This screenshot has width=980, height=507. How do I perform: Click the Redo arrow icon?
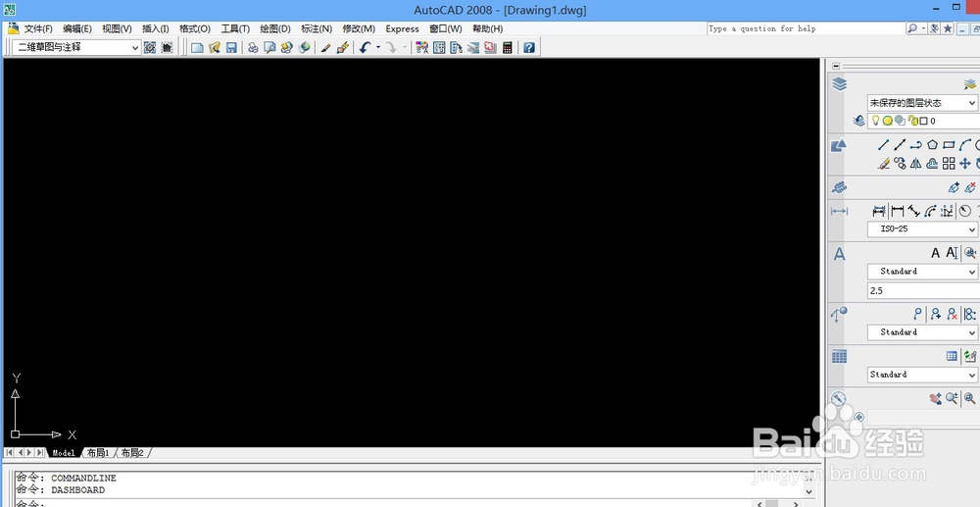pyautogui.click(x=391, y=47)
